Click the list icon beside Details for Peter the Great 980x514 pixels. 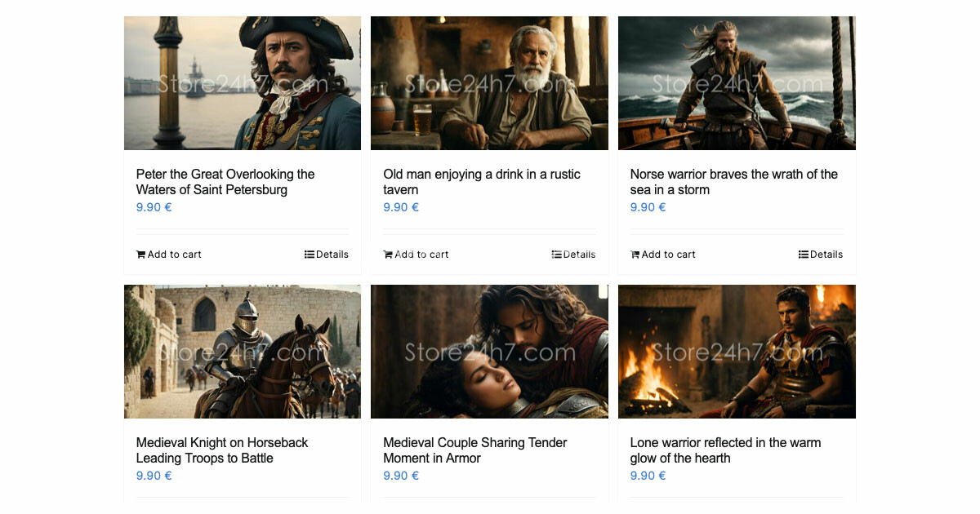click(x=309, y=254)
